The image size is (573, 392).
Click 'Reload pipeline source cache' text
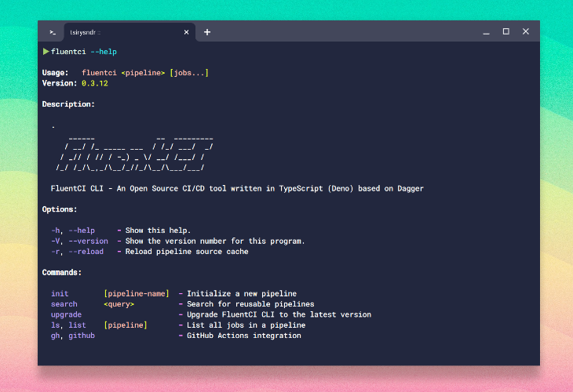tap(187, 252)
